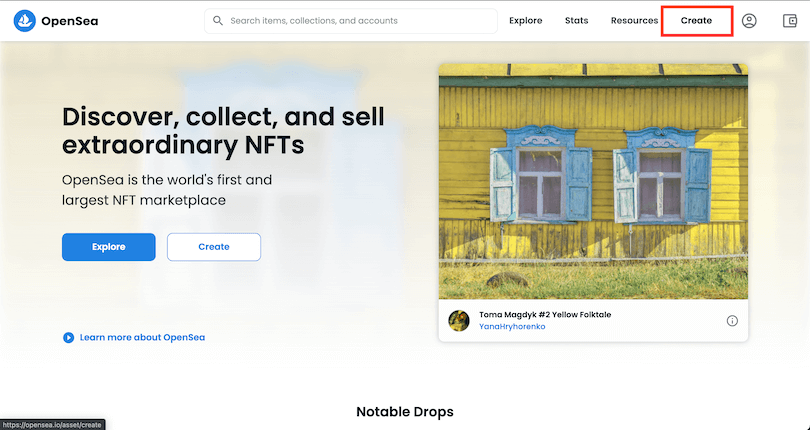The height and width of the screenshot is (430, 810).
Task: Click the OpenSea wordmark text
Action: tap(69, 21)
